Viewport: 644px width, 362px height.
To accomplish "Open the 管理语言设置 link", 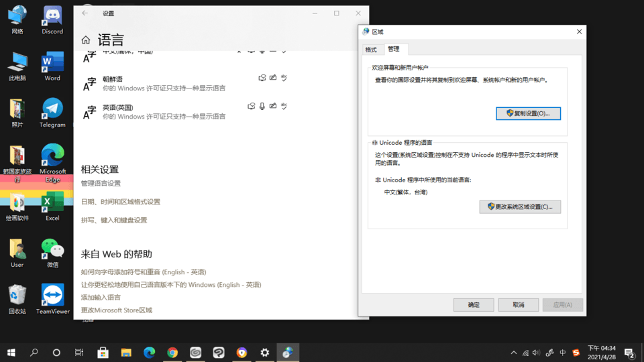I will pos(101,184).
